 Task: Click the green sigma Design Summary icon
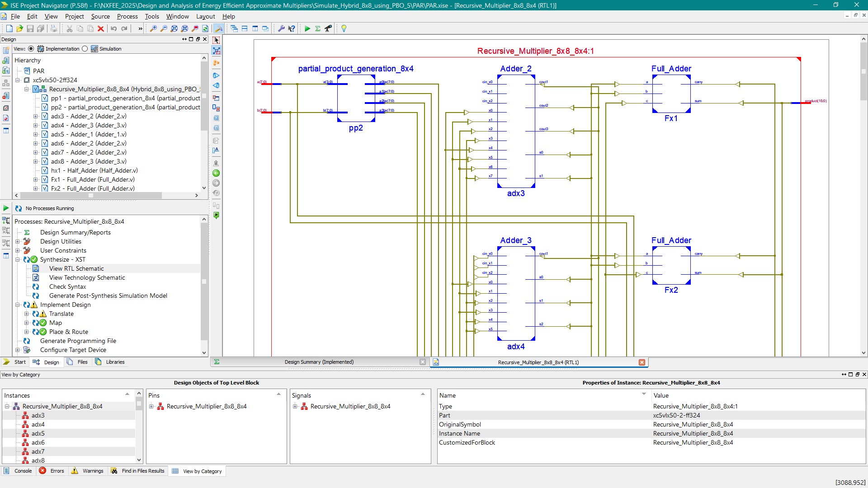click(318, 28)
